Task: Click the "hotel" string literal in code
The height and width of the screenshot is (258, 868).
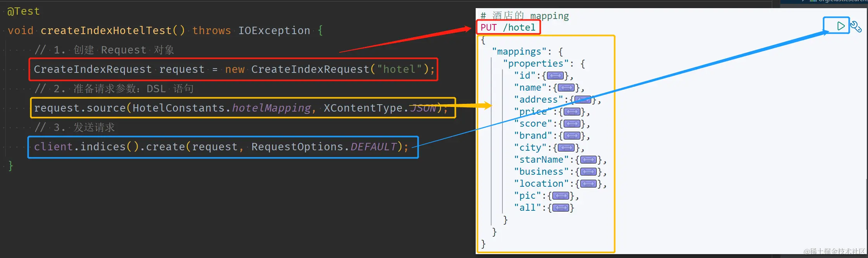Action: [399, 69]
